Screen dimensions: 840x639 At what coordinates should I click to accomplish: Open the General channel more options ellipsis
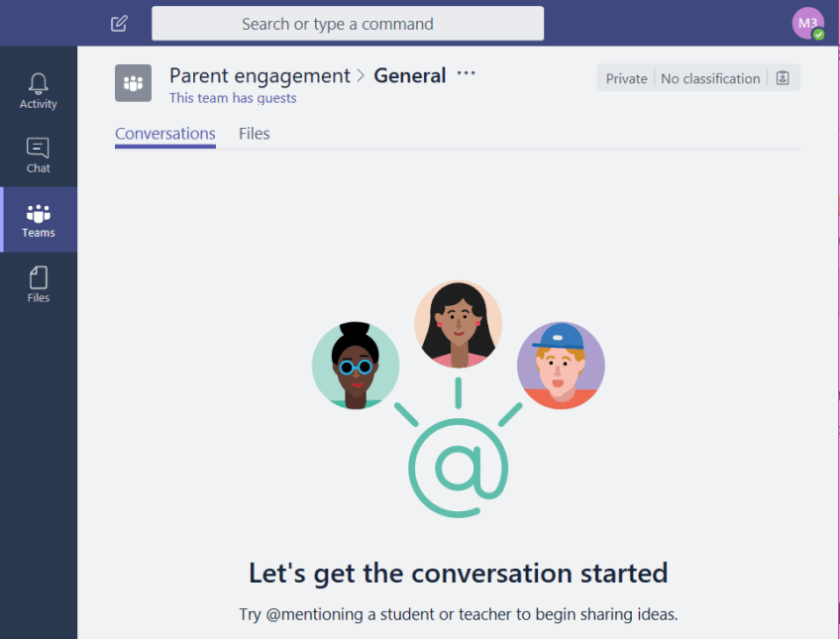point(466,74)
